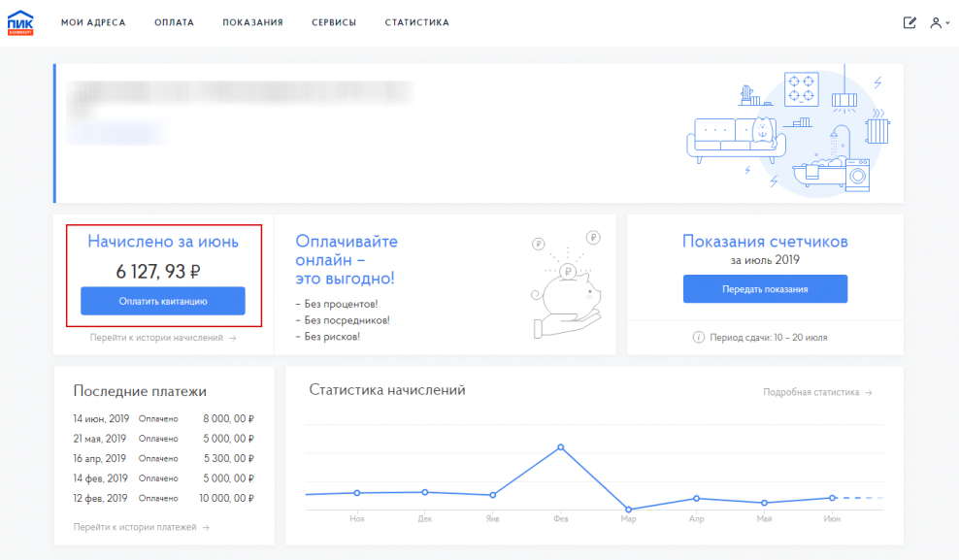
Task: Open the МОИ АДРЕСА menu
Action: (x=95, y=21)
